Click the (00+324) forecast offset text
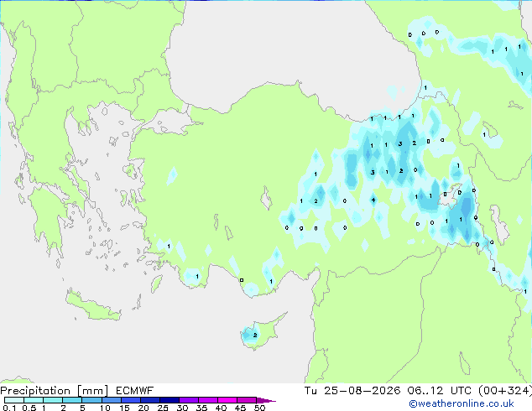 (505, 391)
